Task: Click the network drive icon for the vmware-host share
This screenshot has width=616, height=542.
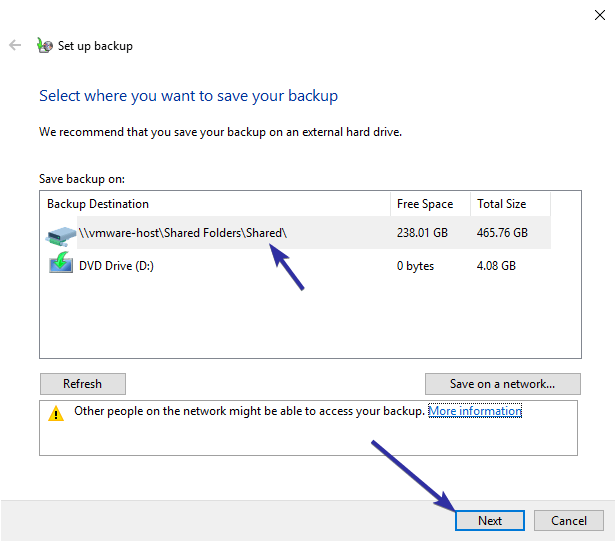Action: pyautogui.click(x=60, y=236)
